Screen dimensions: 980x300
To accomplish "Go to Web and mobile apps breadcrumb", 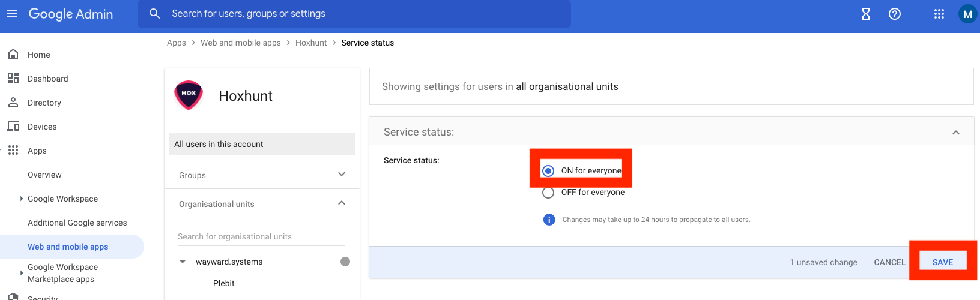I will pyautogui.click(x=241, y=43).
